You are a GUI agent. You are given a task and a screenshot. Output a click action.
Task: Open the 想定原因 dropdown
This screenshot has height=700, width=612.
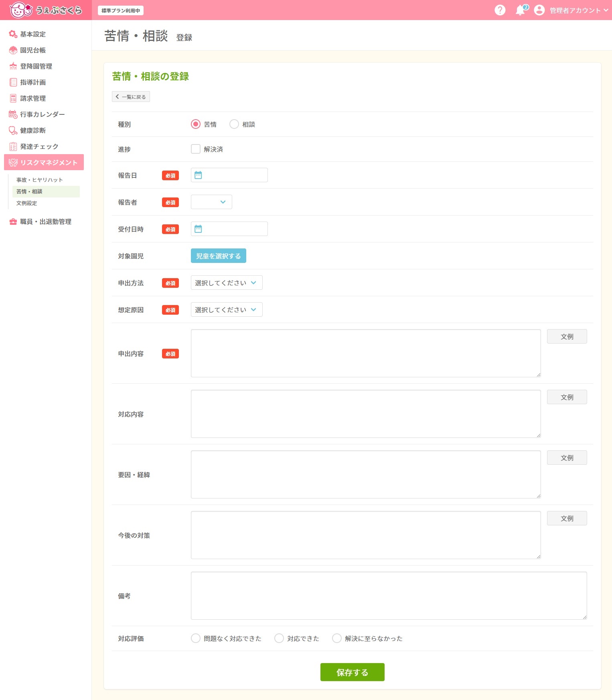[227, 309]
